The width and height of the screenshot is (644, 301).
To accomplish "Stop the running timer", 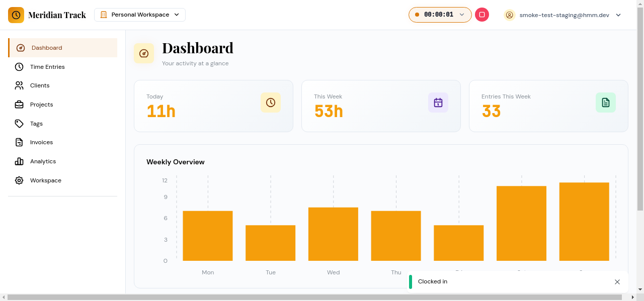I will 481,15.
